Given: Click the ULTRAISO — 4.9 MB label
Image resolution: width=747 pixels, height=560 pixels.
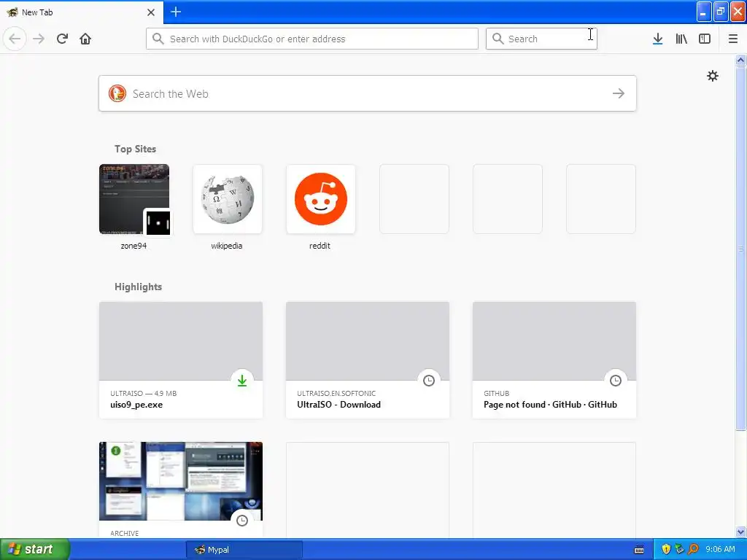Looking at the screenshot, I should 144,393.
